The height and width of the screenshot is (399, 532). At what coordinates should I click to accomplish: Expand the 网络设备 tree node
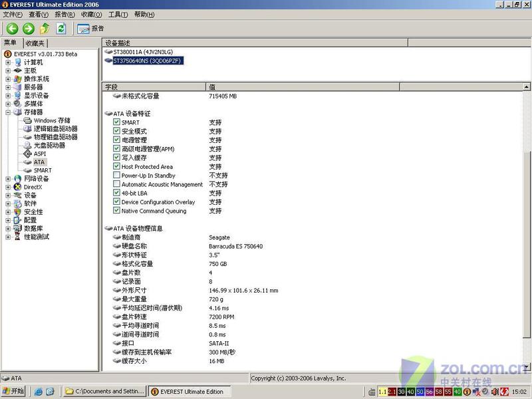point(8,179)
